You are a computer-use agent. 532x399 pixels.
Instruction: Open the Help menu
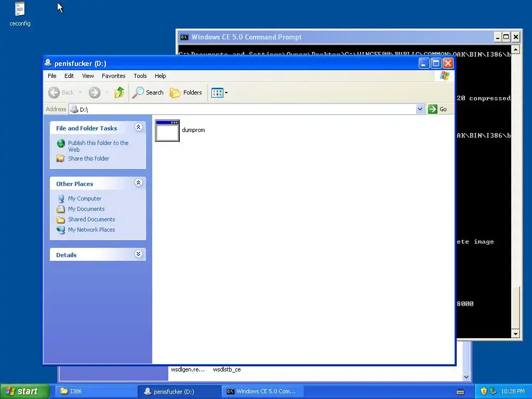click(160, 76)
